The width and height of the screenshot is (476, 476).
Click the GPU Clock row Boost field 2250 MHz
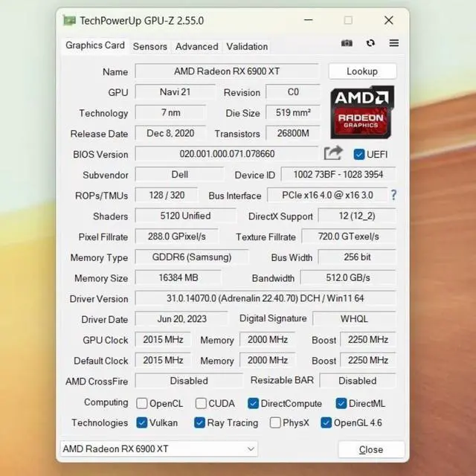point(368,340)
